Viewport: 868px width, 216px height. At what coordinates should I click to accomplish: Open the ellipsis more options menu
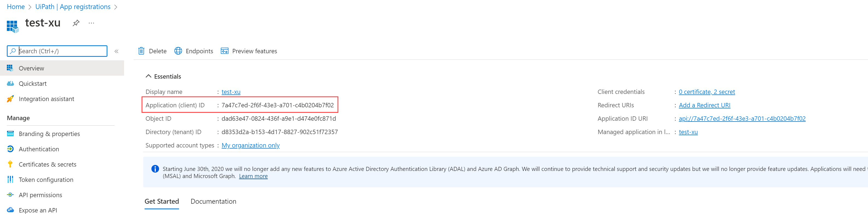(91, 23)
